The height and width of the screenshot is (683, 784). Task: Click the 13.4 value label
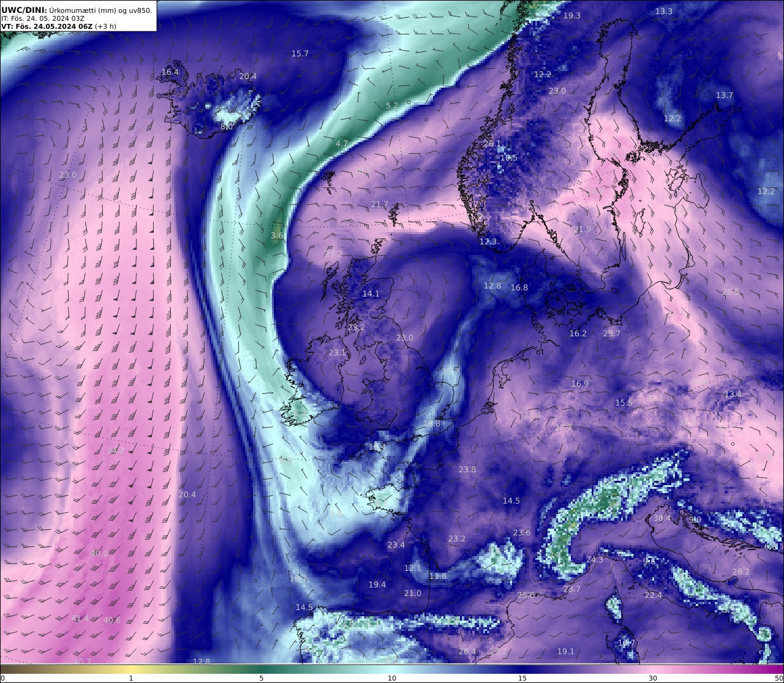point(733,393)
